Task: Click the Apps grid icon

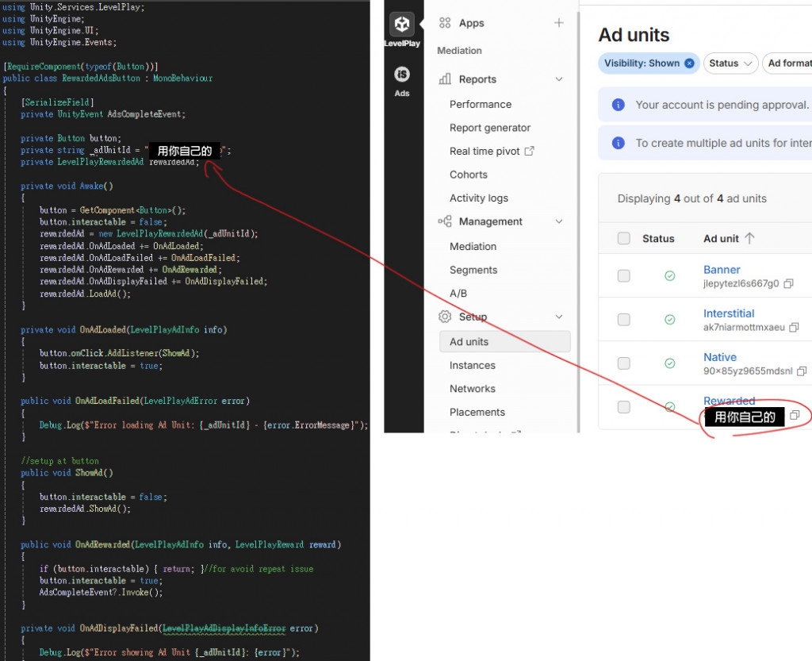Action: pos(444,23)
